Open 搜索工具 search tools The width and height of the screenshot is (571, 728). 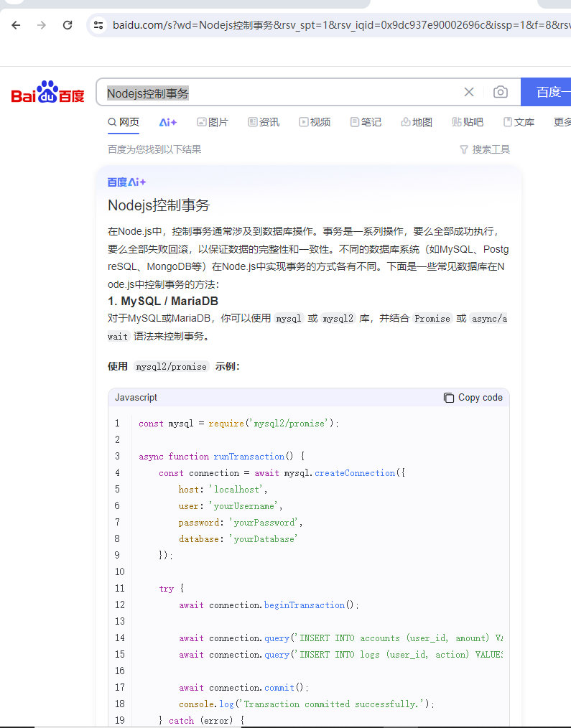pos(485,149)
